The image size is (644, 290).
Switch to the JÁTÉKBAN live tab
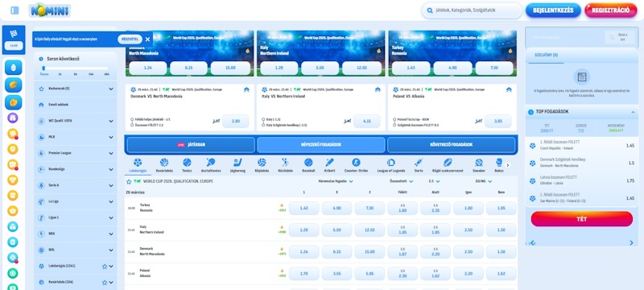pyautogui.click(x=191, y=144)
